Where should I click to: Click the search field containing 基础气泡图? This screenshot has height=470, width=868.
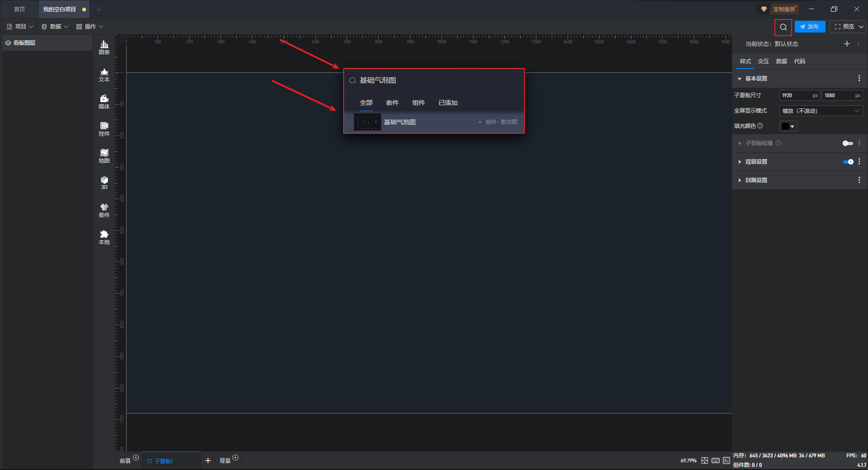434,80
